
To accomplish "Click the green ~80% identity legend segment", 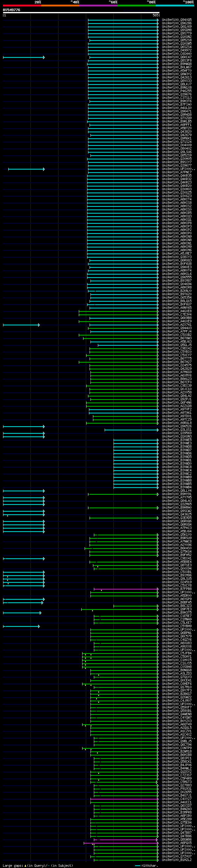I will pyautogui.click(x=136, y=6).
